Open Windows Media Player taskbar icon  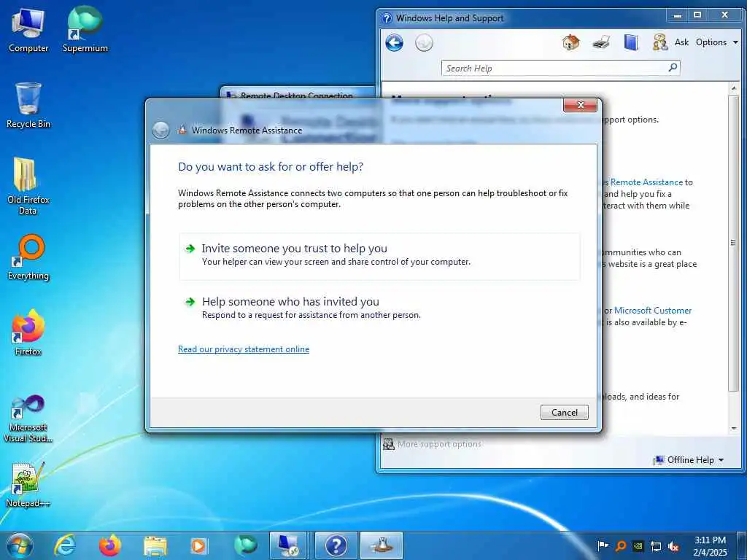coord(198,545)
